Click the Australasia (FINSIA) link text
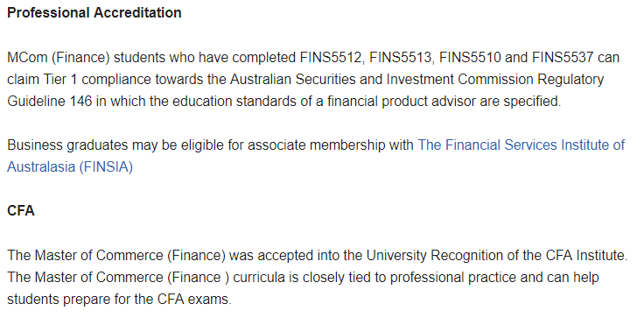The image size is (644, 325). (70, 167)
